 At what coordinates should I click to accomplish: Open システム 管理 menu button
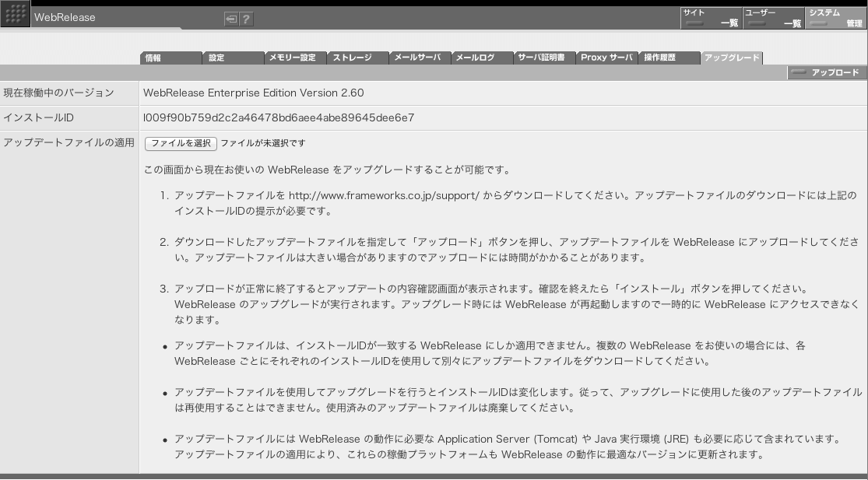tap(836, 18)
